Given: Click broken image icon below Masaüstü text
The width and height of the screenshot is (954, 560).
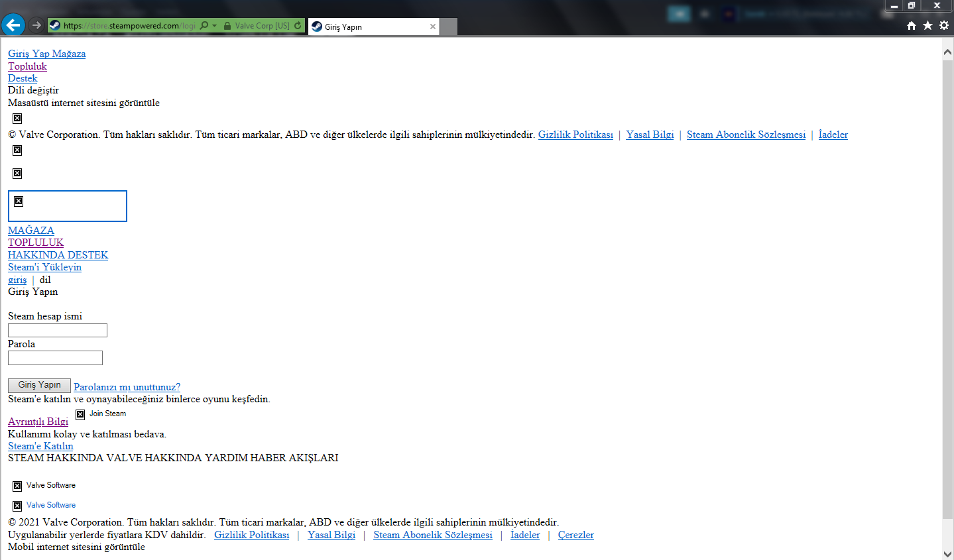Looking at the screenshot, I should [17, 119].
